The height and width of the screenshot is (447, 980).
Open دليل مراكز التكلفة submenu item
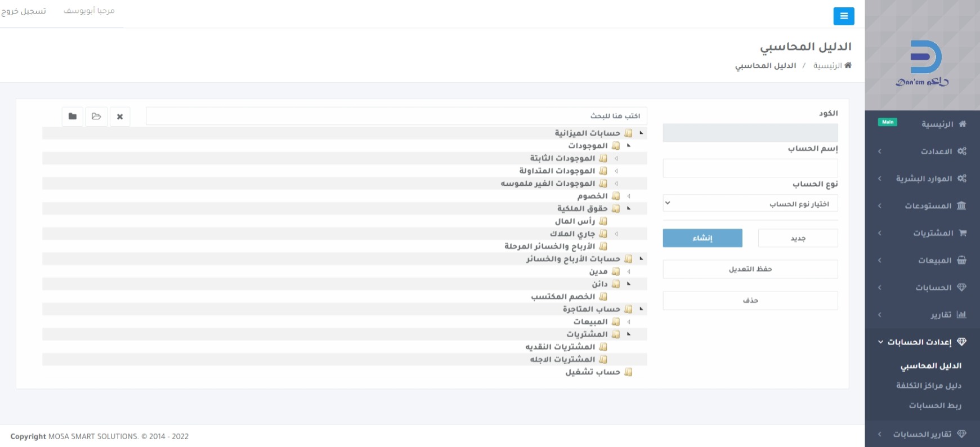(928, 386)
